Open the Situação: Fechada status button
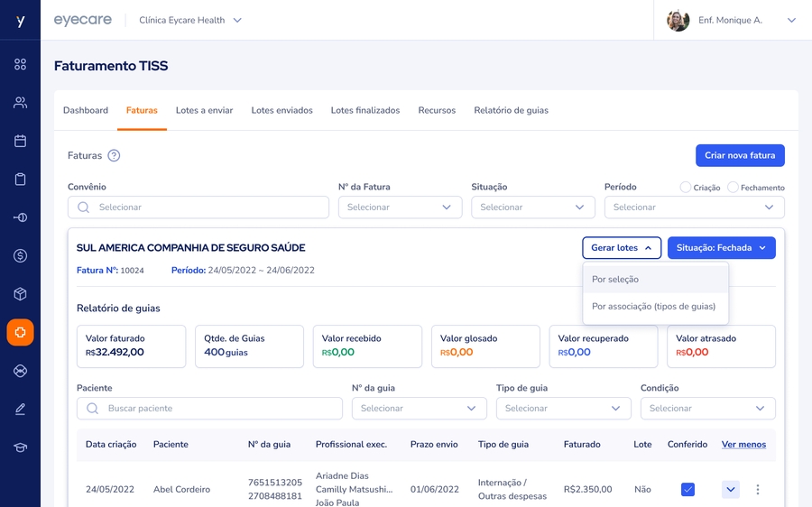812x507 pixels. coord(721,248)
